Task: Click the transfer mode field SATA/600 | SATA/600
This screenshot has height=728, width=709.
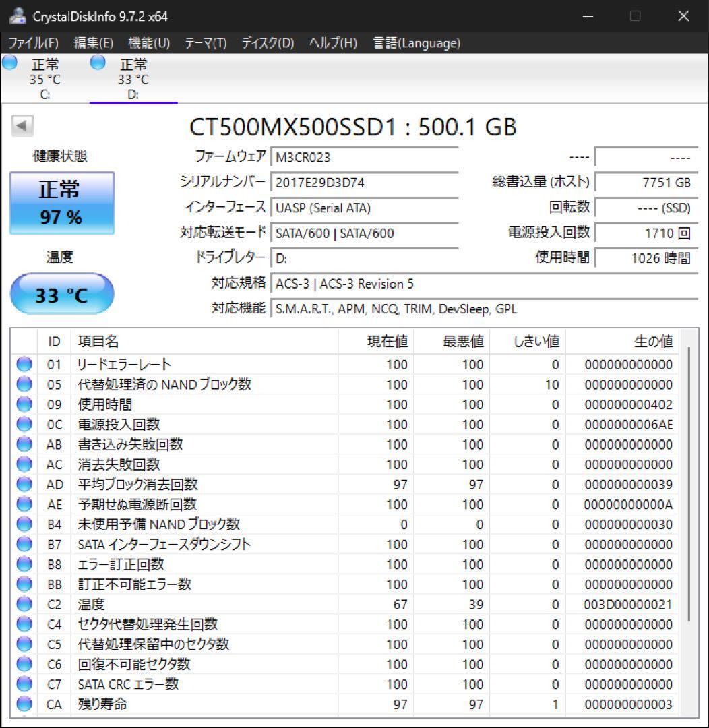Action: (365, 233)
